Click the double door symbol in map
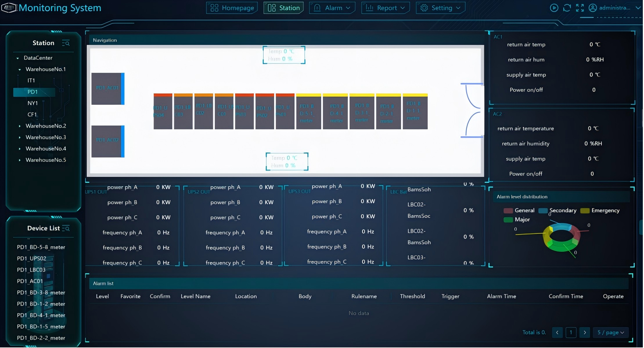This screenshot has width=644, height=348. [472, 110]
